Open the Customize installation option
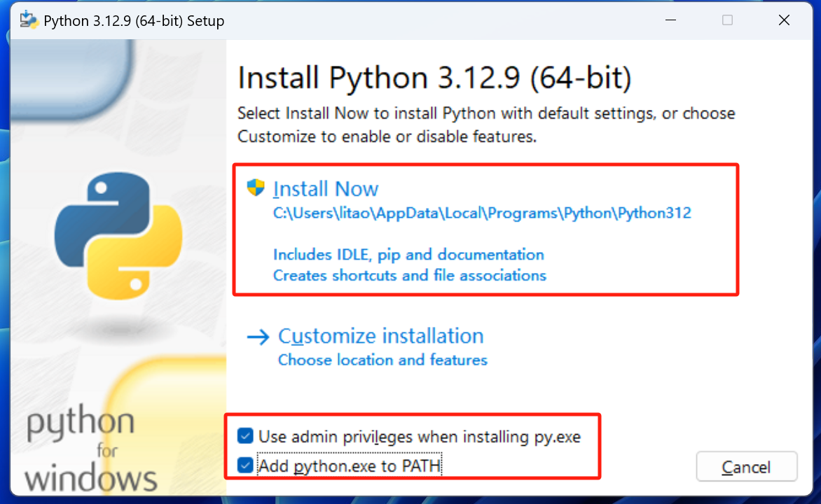The width and height of the screenshot is (821, 504). point(380,336)
